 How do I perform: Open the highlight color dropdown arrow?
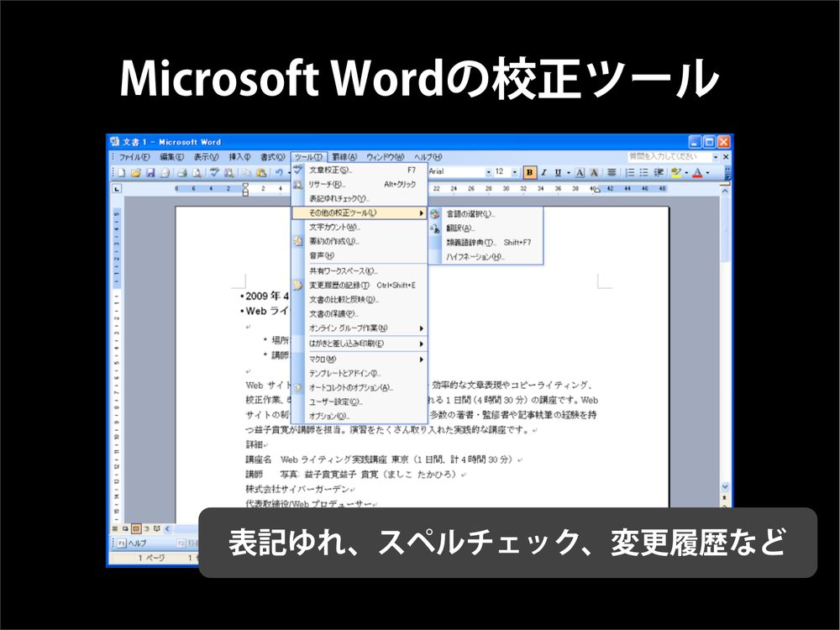click(x=686, y=172)
